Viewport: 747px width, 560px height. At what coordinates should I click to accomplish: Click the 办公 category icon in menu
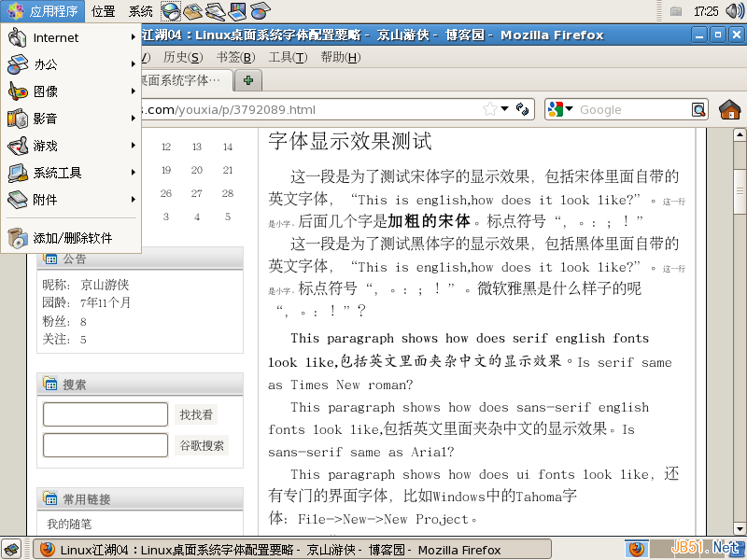[18, 64]
